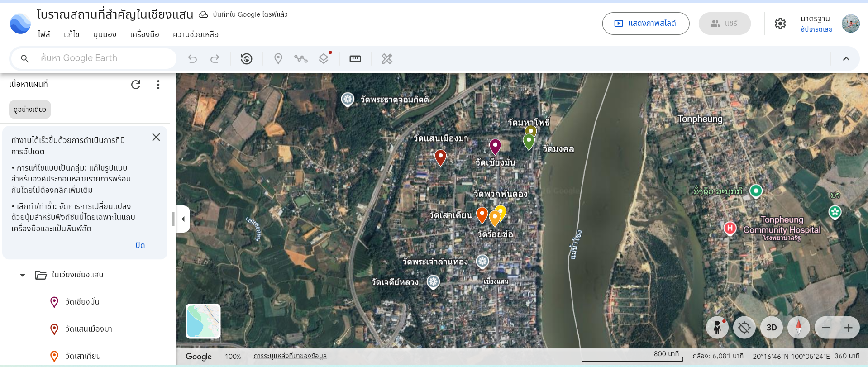Click the แสดงภาพสไลด์ button
868x367 pixels.
(x=645, y=24)
